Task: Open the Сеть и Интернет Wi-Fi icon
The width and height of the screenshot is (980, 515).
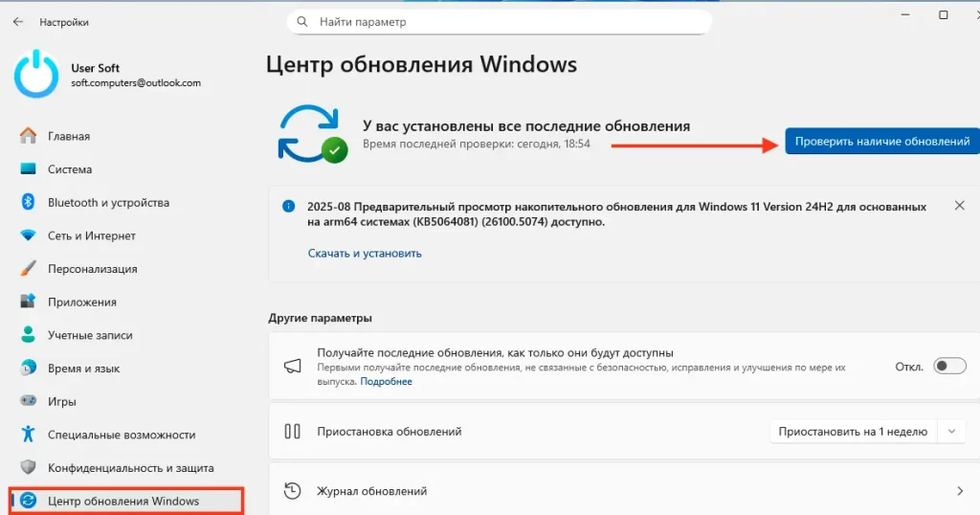Action: point(28,235)
